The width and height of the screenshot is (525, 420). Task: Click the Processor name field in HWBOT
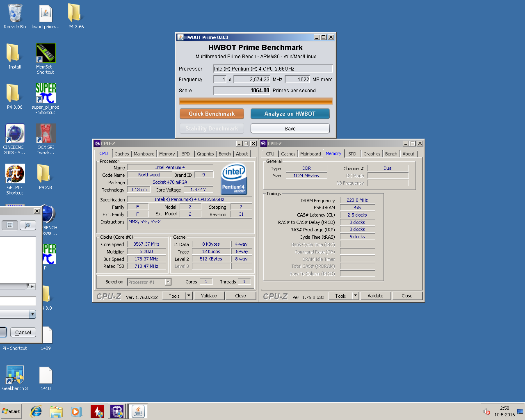[x=273, y=68]
